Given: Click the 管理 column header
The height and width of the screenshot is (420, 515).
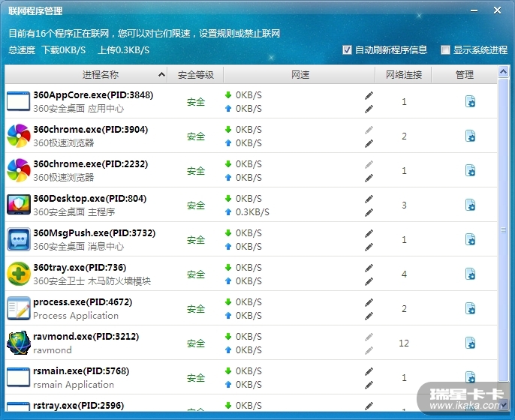Looking at the screenshot, I should [465, 74].
